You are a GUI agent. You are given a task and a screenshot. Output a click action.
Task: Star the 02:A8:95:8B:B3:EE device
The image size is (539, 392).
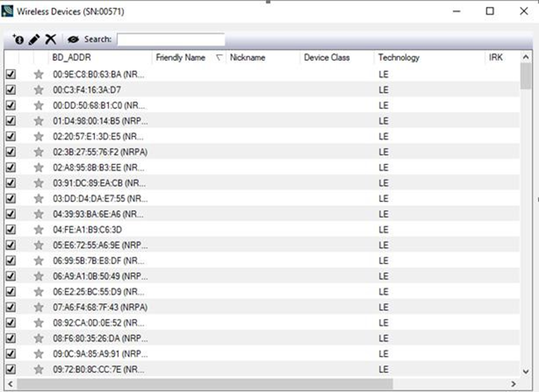[38, 168]
